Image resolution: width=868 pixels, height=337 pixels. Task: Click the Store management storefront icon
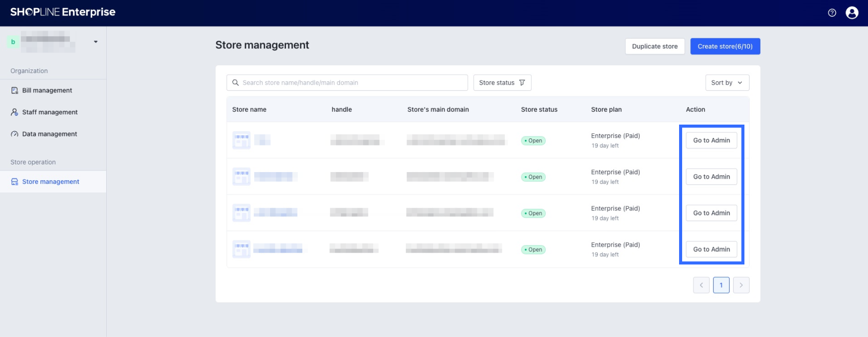click(x=14, y=182)
